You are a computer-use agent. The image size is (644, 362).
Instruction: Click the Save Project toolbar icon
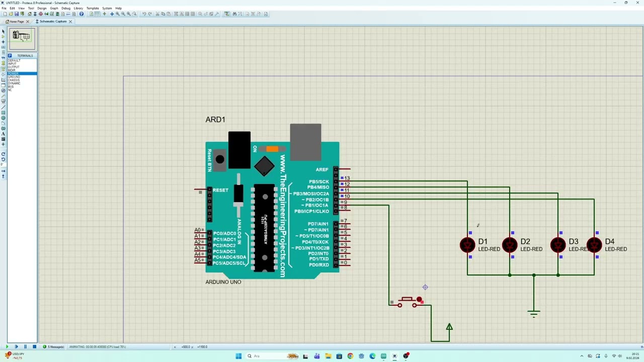pos(17,14)
